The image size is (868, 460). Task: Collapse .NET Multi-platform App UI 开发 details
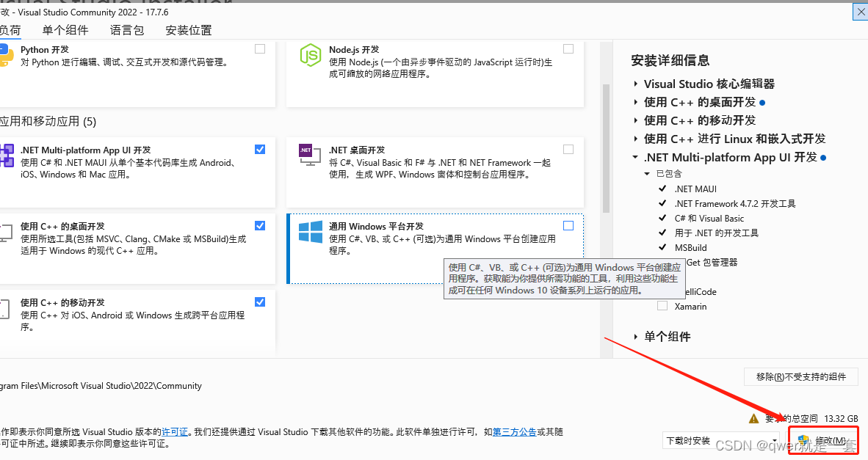[635, 158]
